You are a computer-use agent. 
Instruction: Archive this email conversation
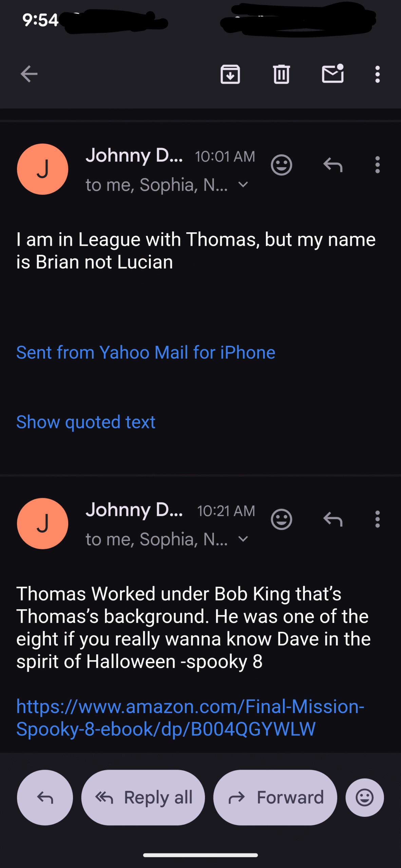[x=230, y=74]
